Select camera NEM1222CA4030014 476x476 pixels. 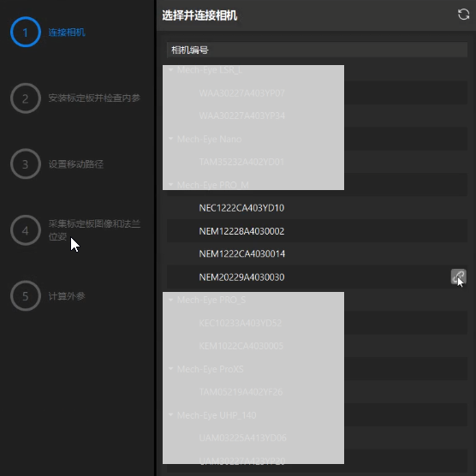pos(317,253)
